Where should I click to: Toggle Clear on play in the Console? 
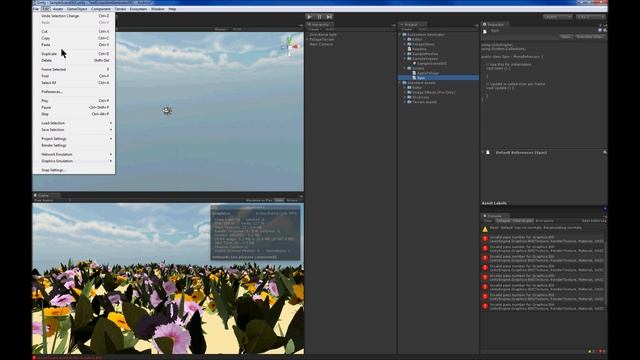click(523, 221)
